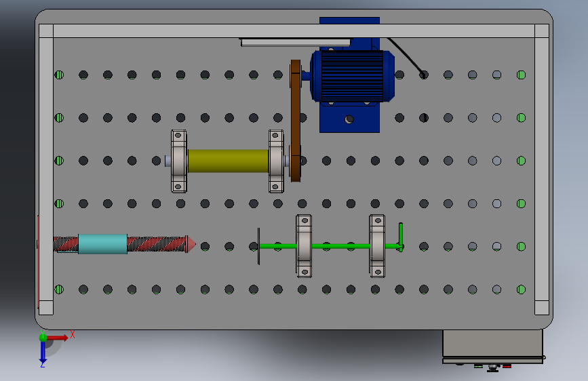The image size is (588, 381).
Task: Select the control box below the table
Action: point(493,347)
